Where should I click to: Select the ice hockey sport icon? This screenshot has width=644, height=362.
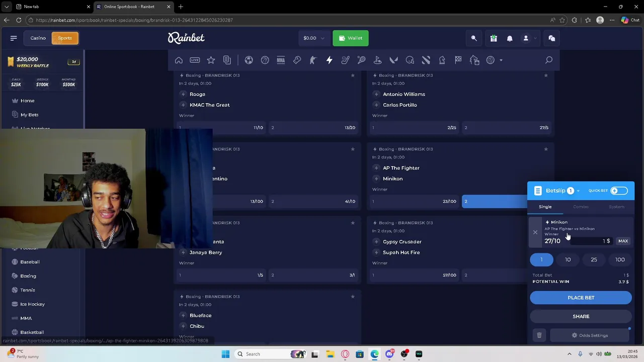pos(345,60)
